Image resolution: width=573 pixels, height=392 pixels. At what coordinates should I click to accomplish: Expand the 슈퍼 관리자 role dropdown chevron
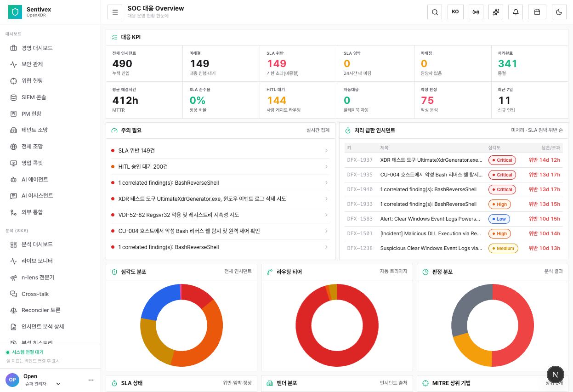[58, 384]
